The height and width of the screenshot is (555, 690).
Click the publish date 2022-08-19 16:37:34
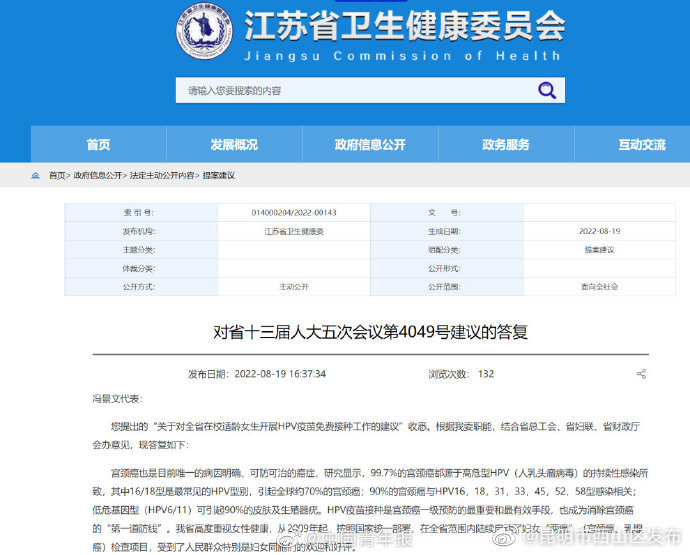280,374
